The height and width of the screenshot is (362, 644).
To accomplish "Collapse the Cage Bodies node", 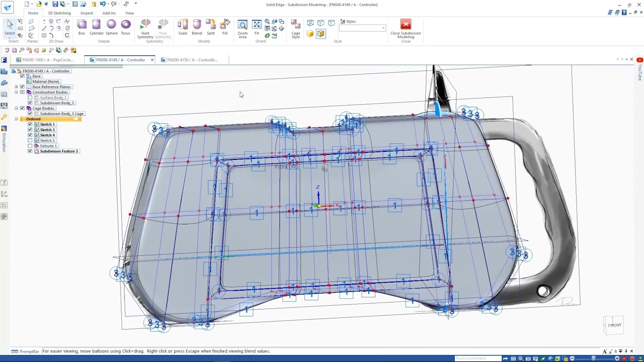I will click(16, 109).
